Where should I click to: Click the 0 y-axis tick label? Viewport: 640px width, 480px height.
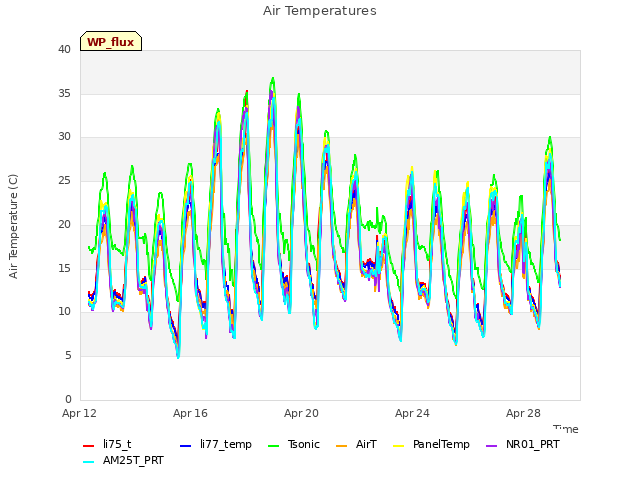click(68, 399)
